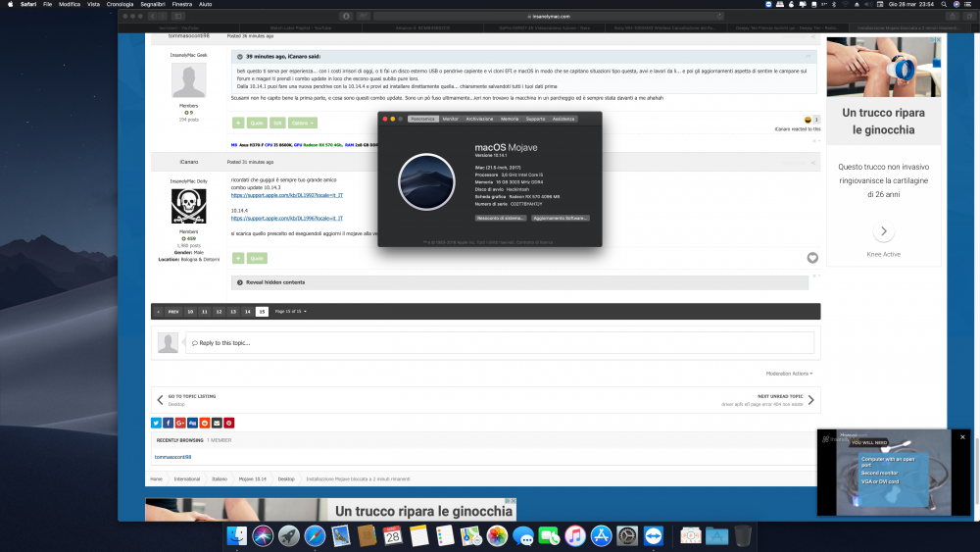980x552 pixels.
Task: Share topic via Google Plus icon
Action: (x=180, y=424)
